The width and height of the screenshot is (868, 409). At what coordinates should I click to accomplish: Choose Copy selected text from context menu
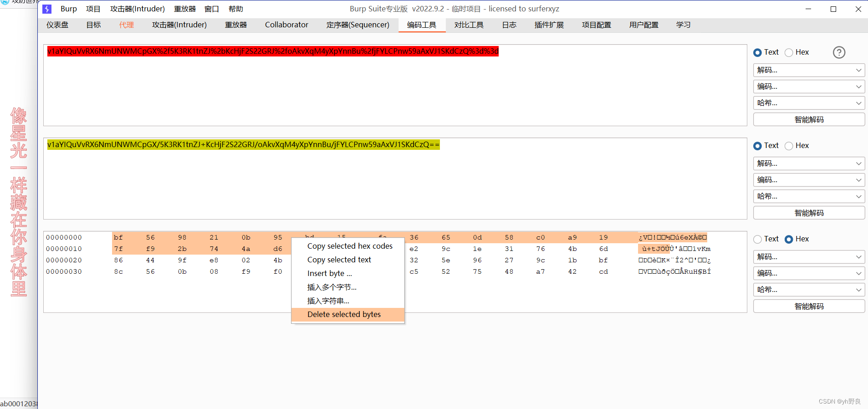tap(348, 260)
